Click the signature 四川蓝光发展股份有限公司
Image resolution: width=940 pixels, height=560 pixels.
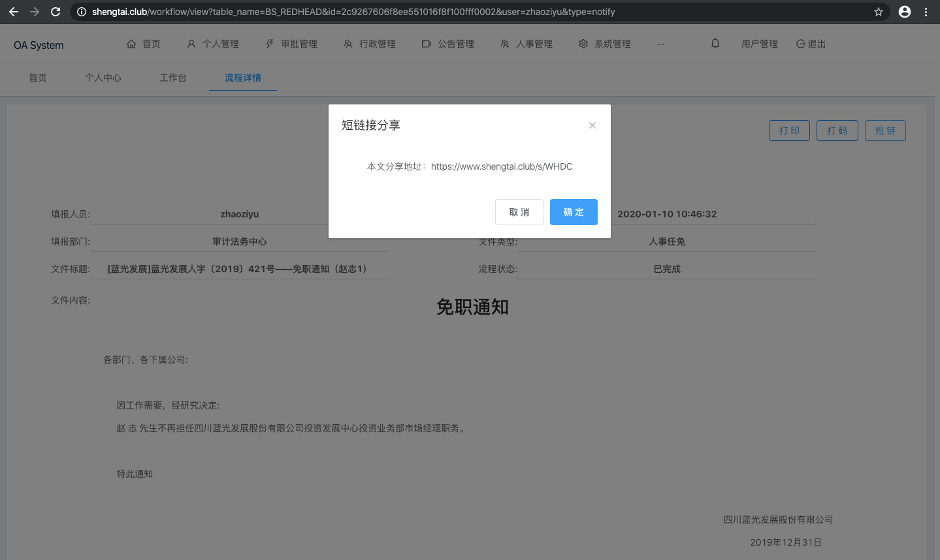[x=778, y=520]
